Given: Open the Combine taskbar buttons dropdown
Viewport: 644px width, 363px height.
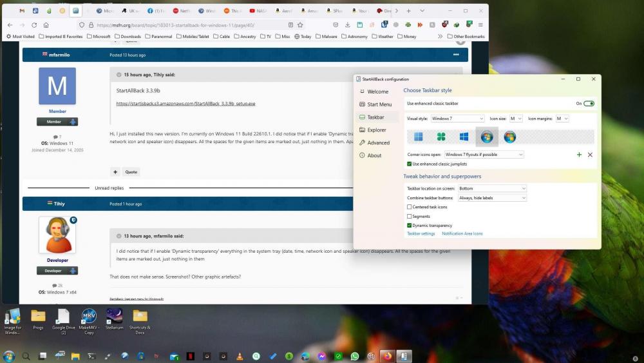Looking at the screenshot, I should click(492, 198).
